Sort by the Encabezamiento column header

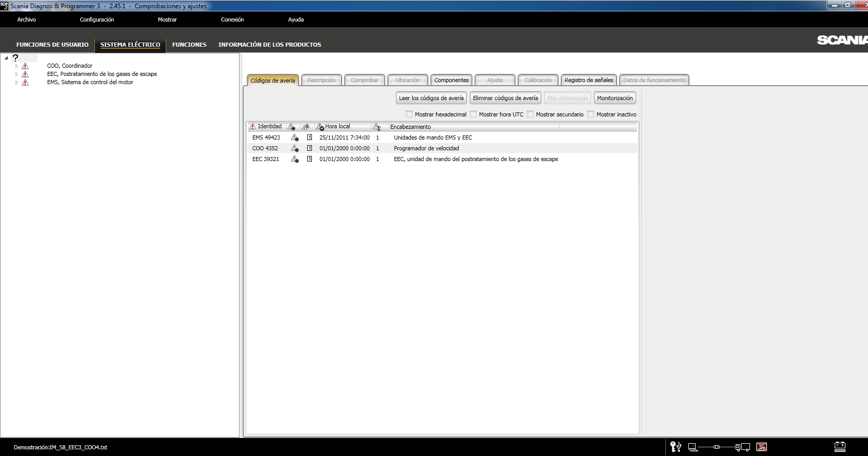pos(474,127)
